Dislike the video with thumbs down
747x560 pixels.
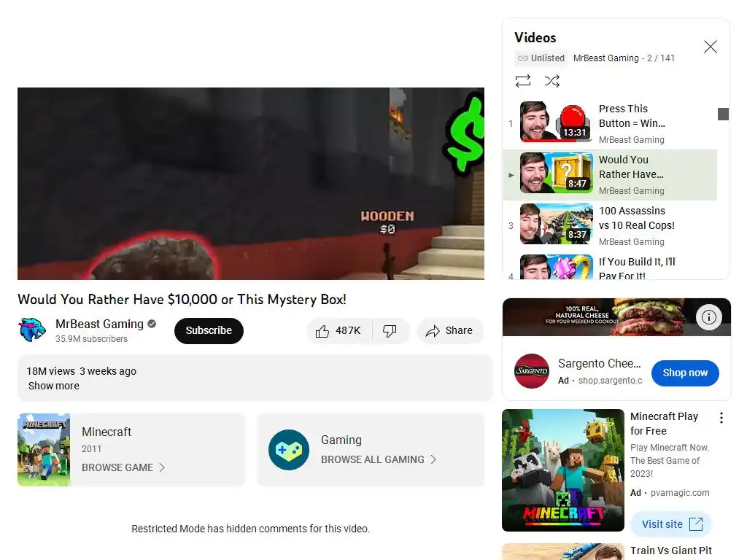pyautogui.click(x=390, y=330)
